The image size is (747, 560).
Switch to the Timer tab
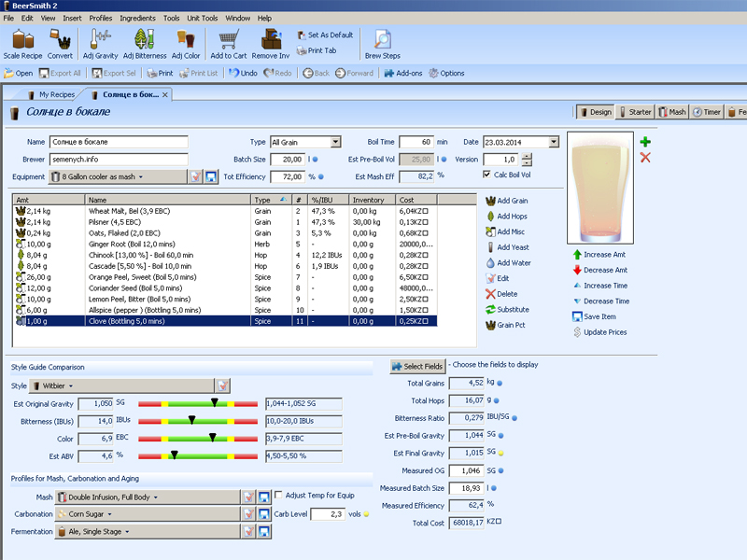coord(707,112)
